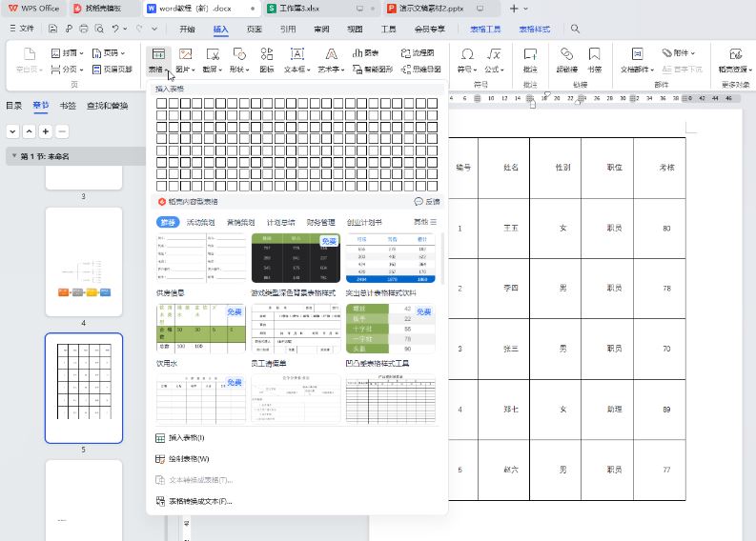Open the Docer Resources (稻壳资源) dropdown

click(x=735, y=70)
